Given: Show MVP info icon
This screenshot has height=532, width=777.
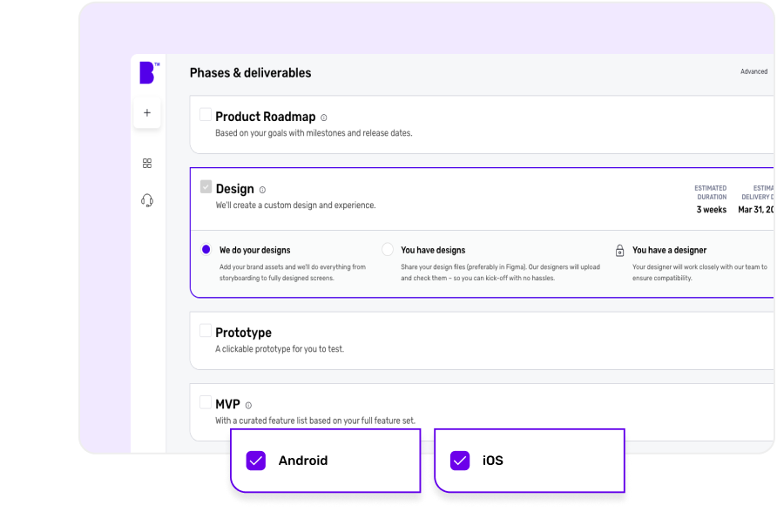Looking at the screenshot, I should click(248, 405).
